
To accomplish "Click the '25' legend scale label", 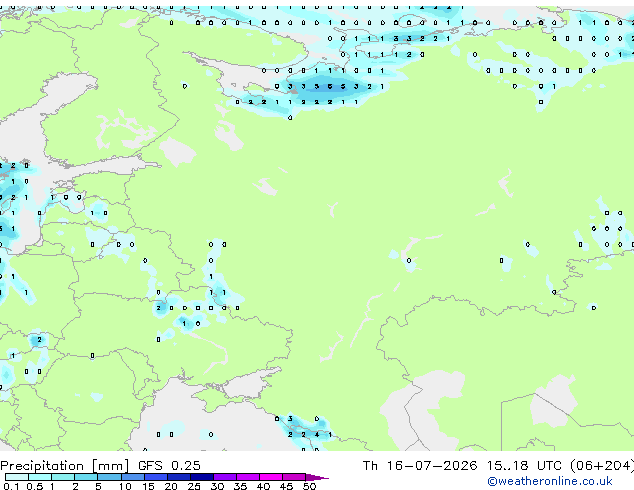I will (x=194, y=486).
